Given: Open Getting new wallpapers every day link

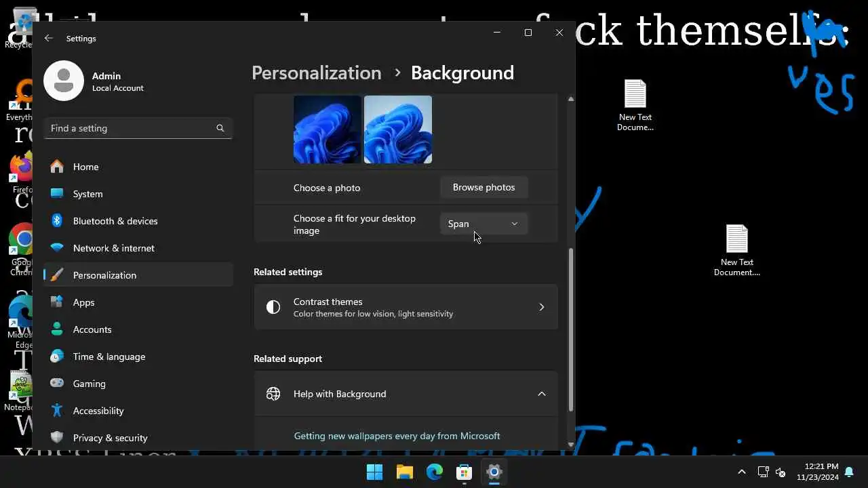Looking at the screenshot, I should pos(397,436).
